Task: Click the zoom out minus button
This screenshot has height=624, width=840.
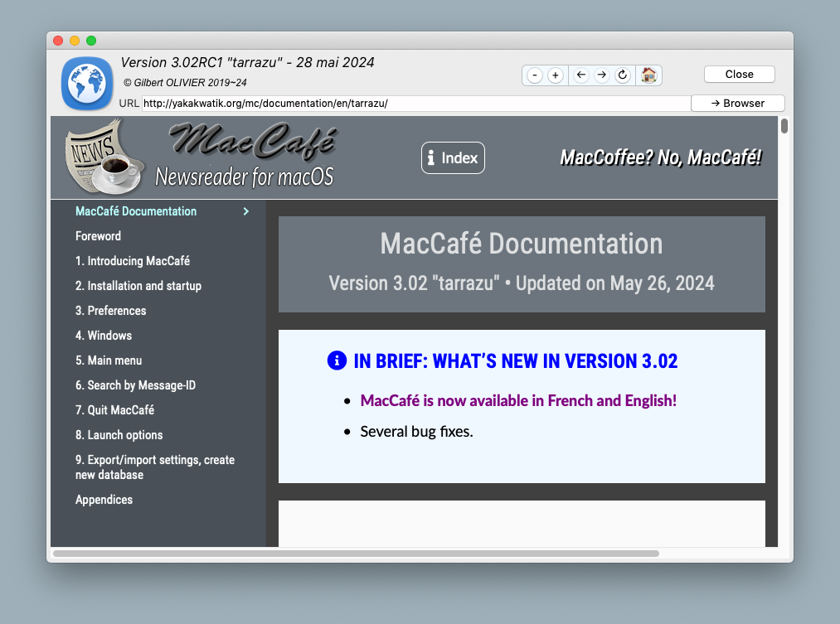Action: coord(535,75)
